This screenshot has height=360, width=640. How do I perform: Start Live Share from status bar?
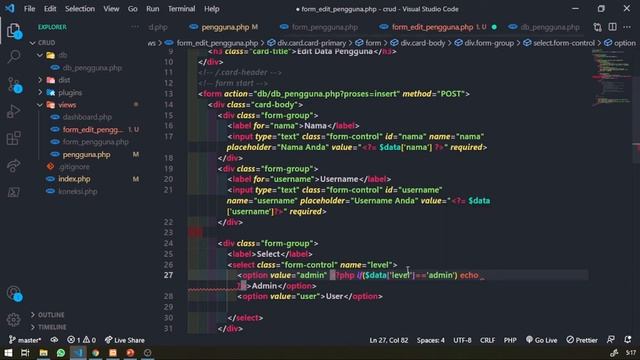125,340
